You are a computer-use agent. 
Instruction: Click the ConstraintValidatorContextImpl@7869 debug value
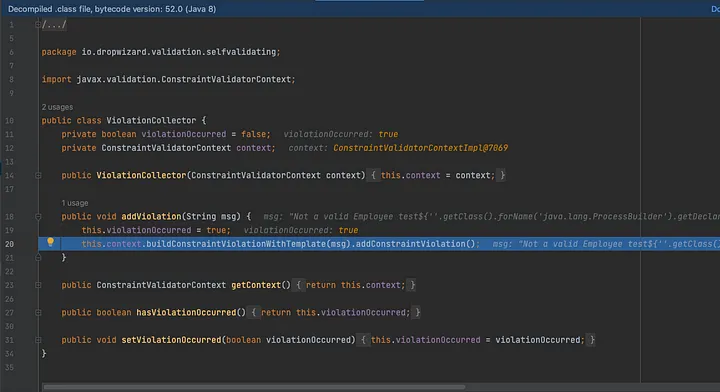421,148
